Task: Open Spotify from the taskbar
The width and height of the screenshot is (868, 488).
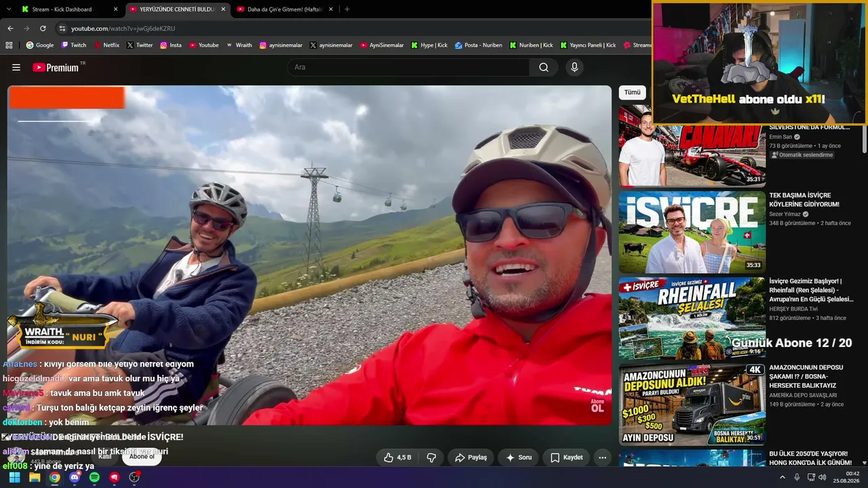Action: [94, 477]
